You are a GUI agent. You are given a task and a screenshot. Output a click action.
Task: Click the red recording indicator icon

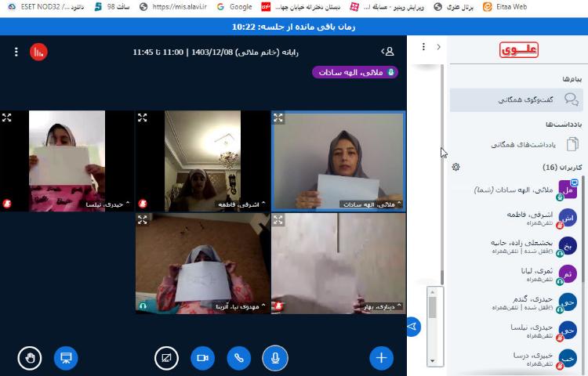pos(38,52)
